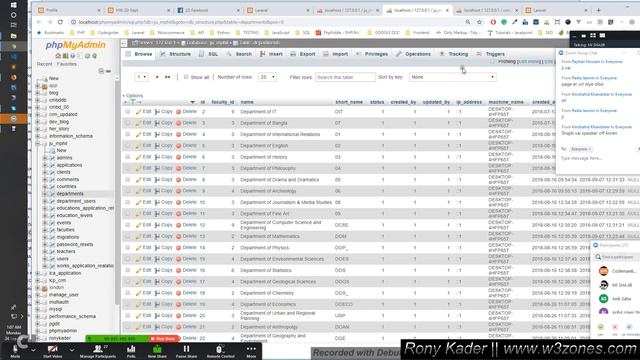Reload the browser page
This screenshot has width=640, height=360.
point(60,22)
